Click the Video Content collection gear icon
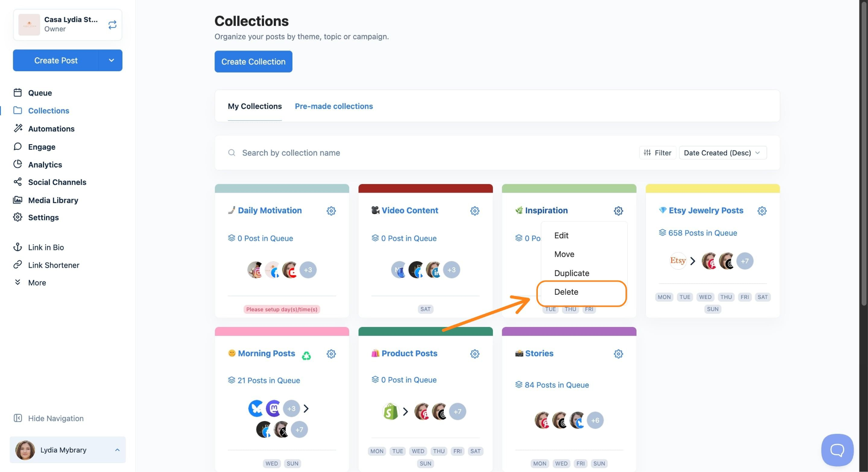The width and height of the screenshot is (868, 472). 475,211
